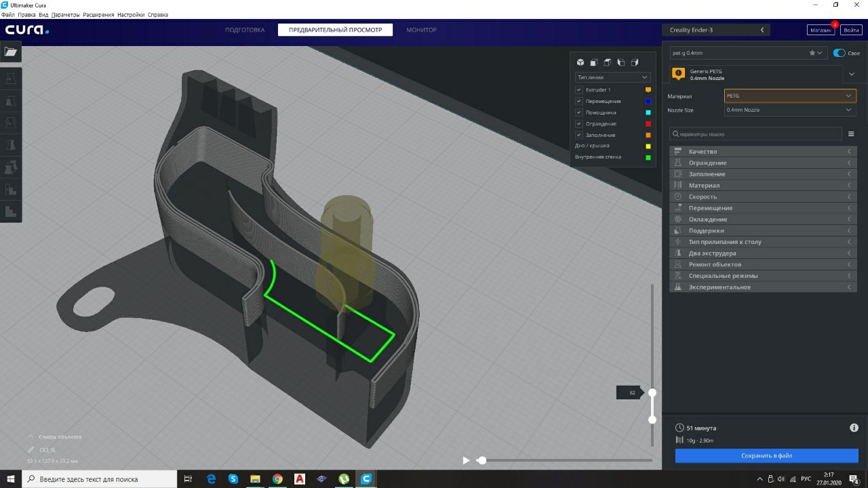Expand the Качество settings section
Screen dimensions: 868x488
point(763,151)
